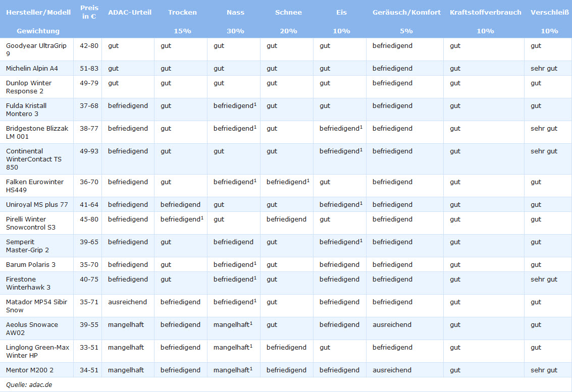
Task: Select the ADAC-Urteil column header
Action: click(x=130, y=12)
